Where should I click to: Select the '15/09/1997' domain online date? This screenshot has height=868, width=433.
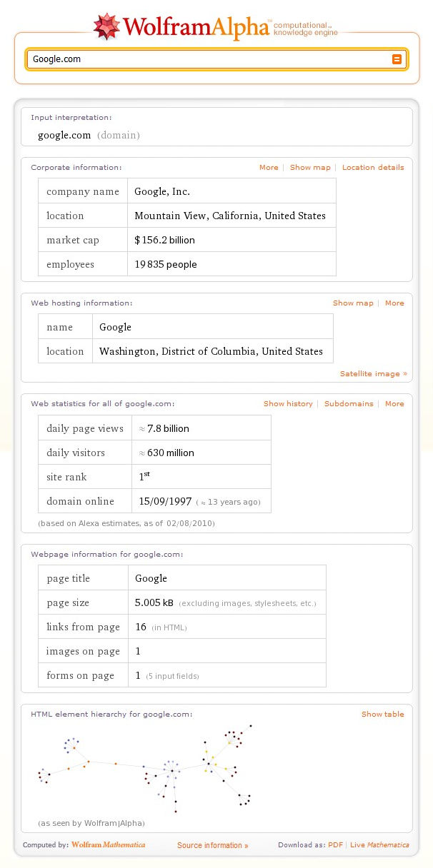164,501
